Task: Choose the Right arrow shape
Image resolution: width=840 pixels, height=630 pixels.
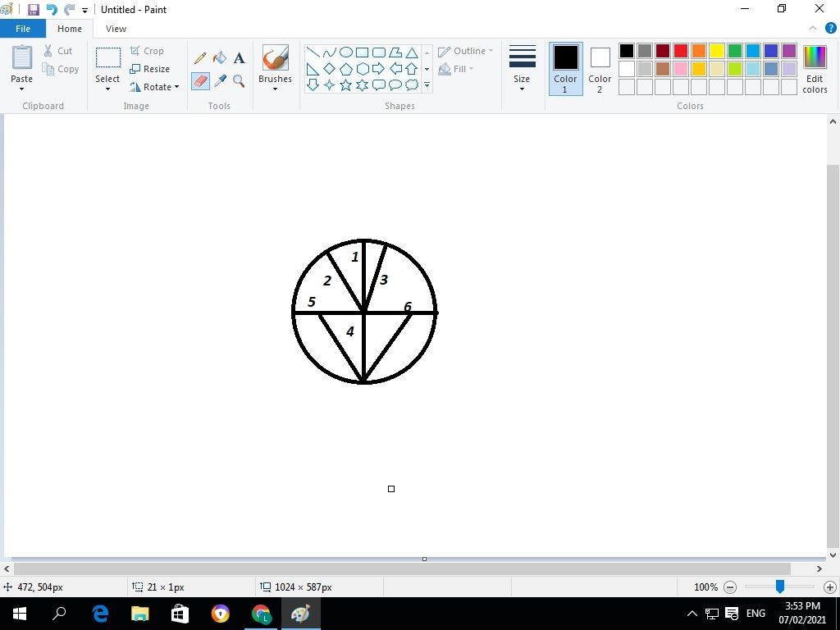Action: (379, 69)
